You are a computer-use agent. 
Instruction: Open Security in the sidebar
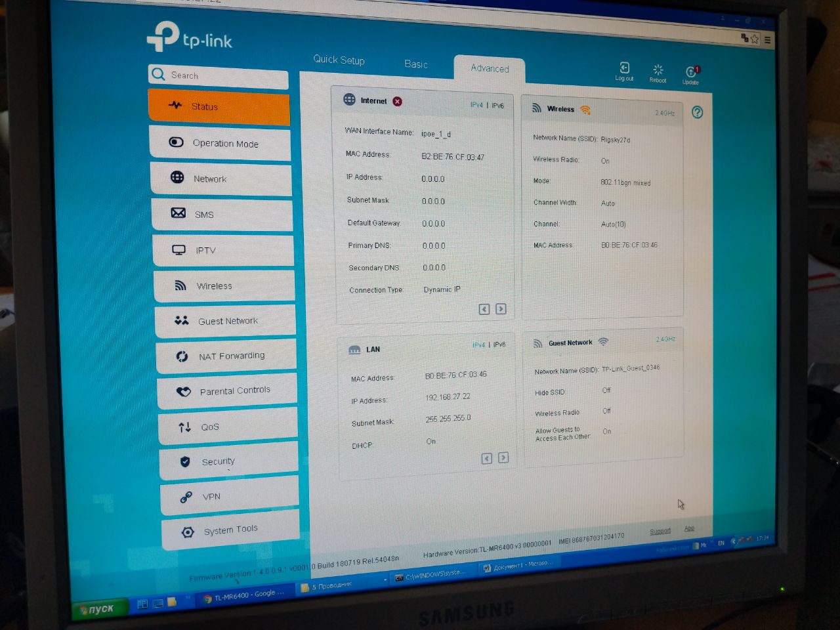coord(229,461)
